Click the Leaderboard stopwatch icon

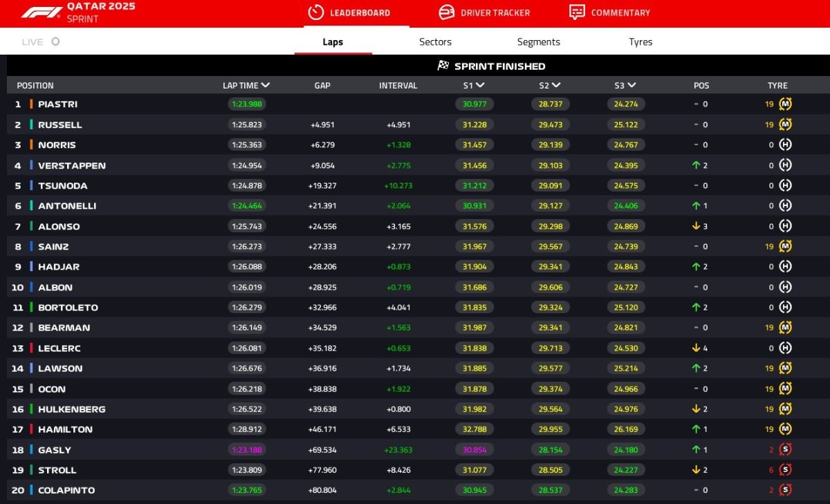[315, 12]
